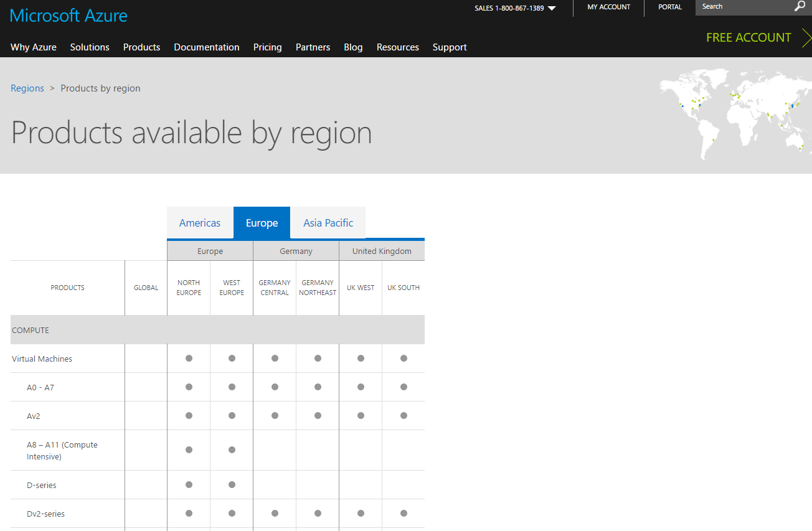Screen dimensions: 812x531
Task: Switch to the Asia Pacific tab
Action: coord(328,222)
